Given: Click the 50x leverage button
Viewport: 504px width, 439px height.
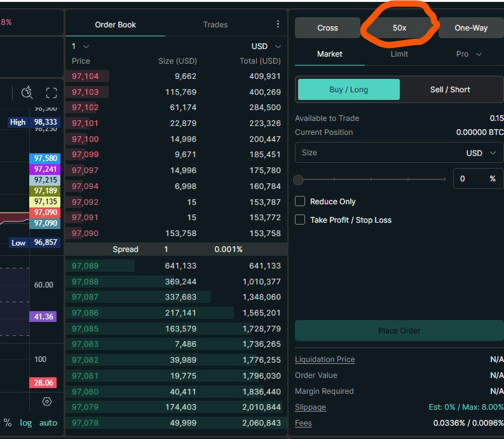Looking at the screenshot, I should tap(399, 28).
